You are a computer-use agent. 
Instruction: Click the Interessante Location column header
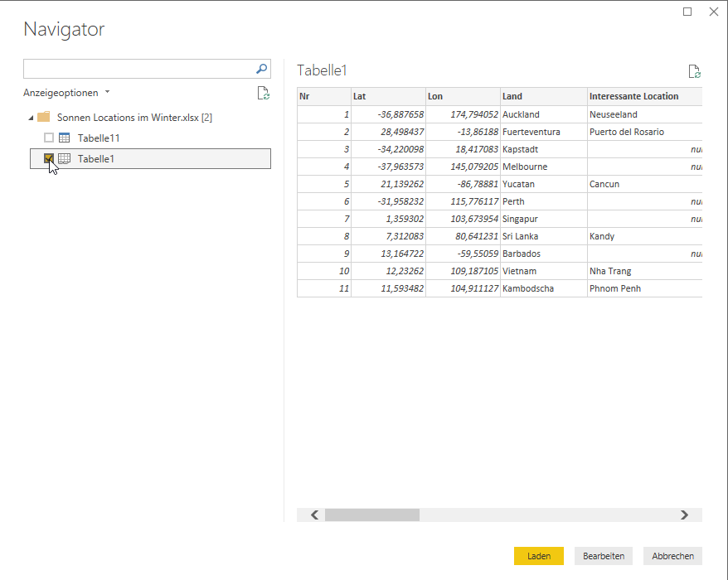[x=644, y=96]
